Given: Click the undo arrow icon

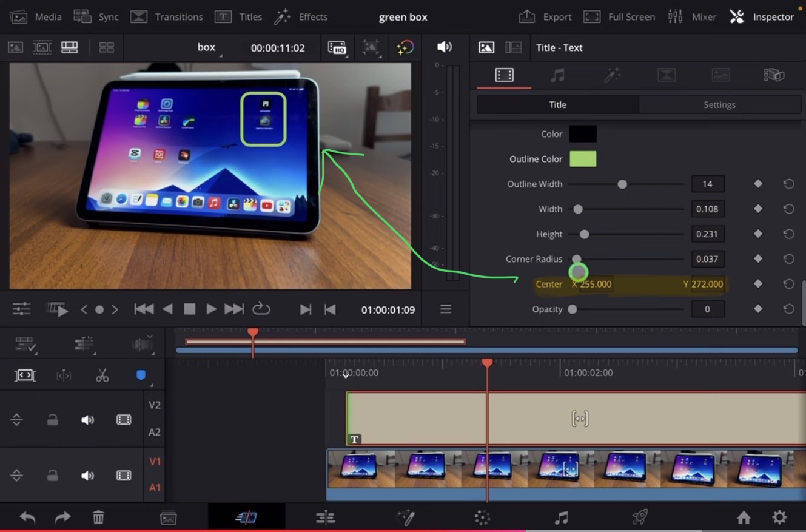Looking at the screenshot, I should [x=27, y=517].
